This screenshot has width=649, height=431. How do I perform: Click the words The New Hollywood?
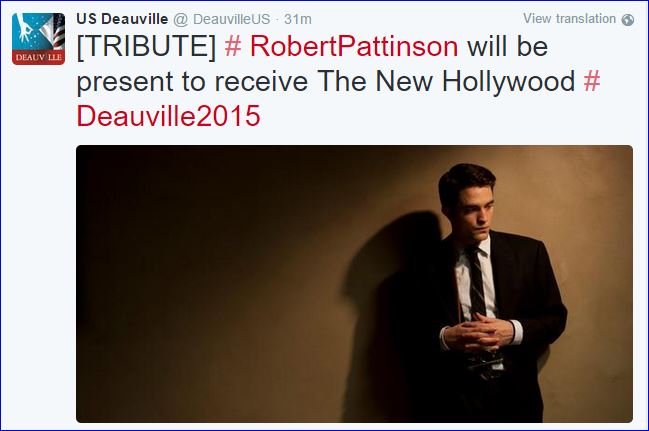pyautogui.click(x=446, y=81)
